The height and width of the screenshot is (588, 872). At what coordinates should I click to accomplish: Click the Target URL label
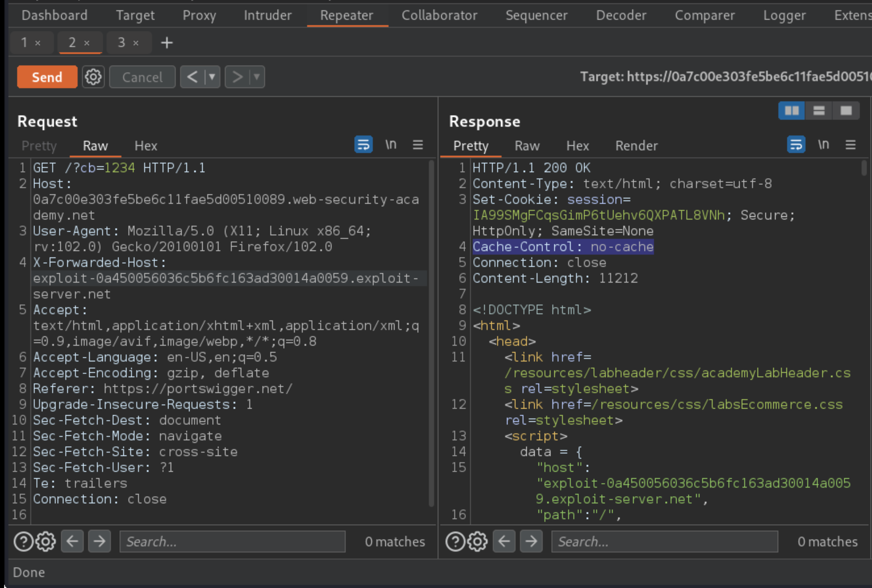(x=725, y=77)
